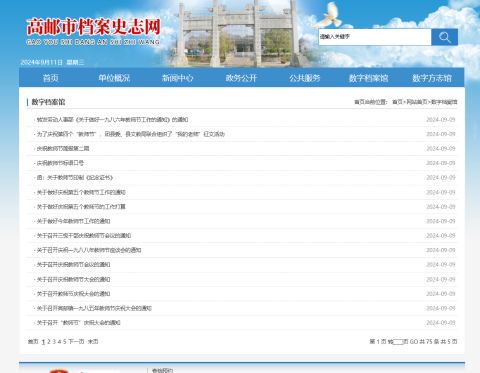The image size is (480, 373).
Task: Open the 数字方志馆 navigation tab
Action: [432, 78]
